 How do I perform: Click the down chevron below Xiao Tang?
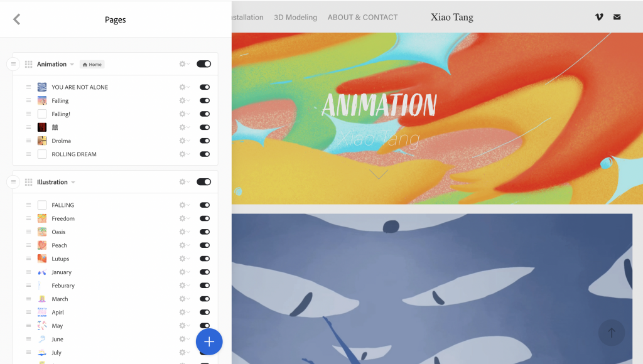[379, 174]
